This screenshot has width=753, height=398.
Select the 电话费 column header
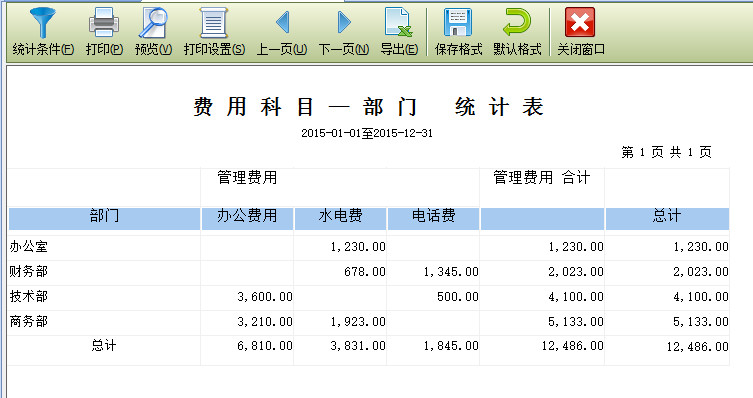point(433,219)
